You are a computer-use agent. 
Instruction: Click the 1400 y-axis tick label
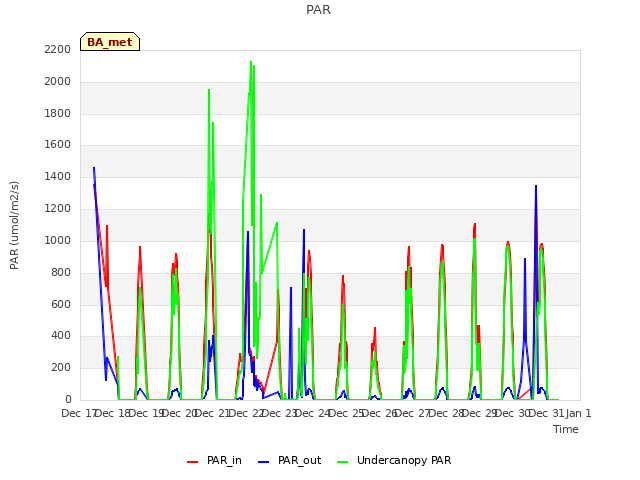click(58, 177)
